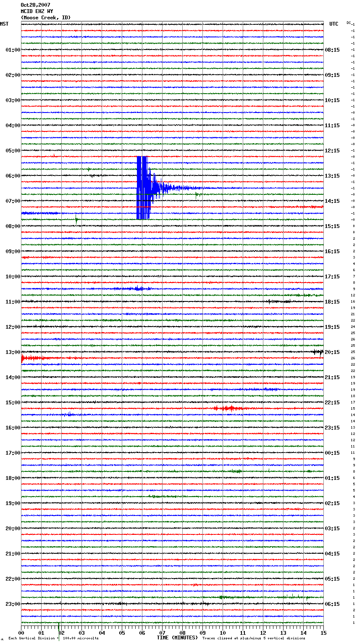Click the Each Vertical Division = 100.00 microvolts note
This screenshot has height=644, width=357.
coord(53,638)
